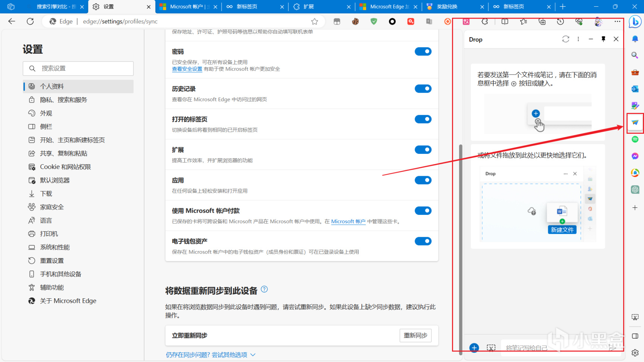Click the 重新同步 button
644x362 pixels.
pyautogui.click(x=415, y=336)
